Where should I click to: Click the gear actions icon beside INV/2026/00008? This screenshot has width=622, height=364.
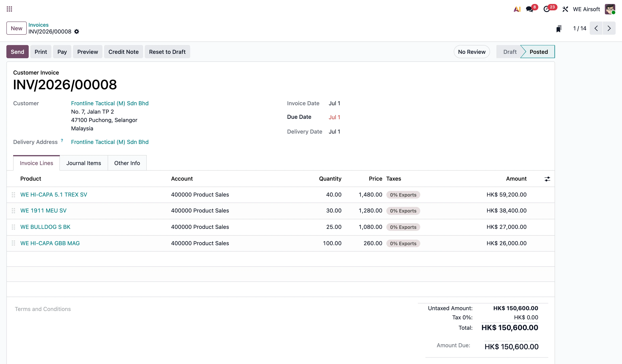[77, 31]
